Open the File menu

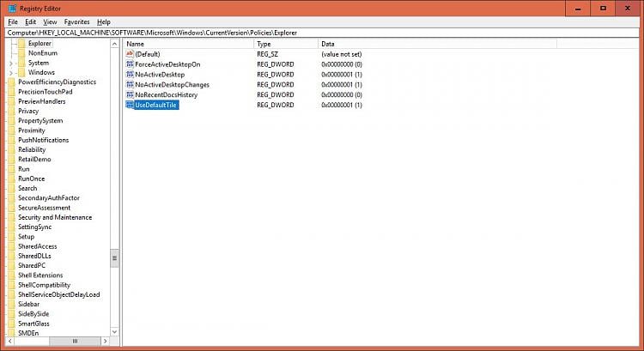[13, 21]
